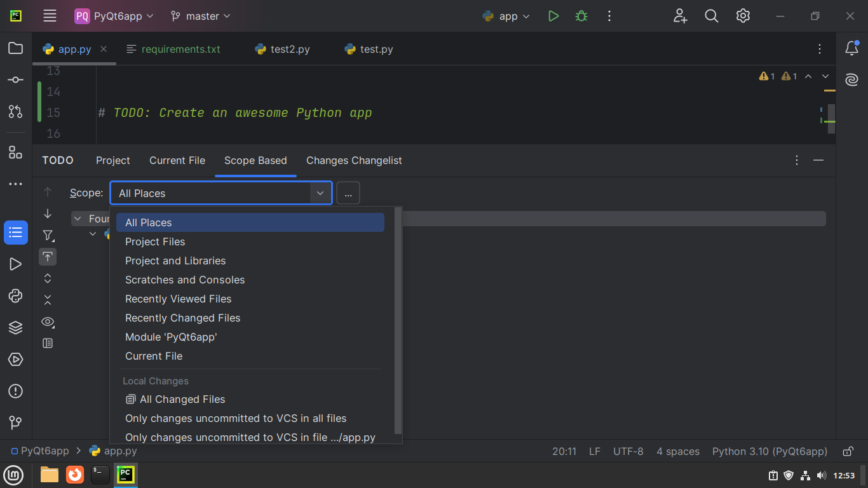Click the Python 3.10 interpreter widget
The image size is (868, 488).
770,451
